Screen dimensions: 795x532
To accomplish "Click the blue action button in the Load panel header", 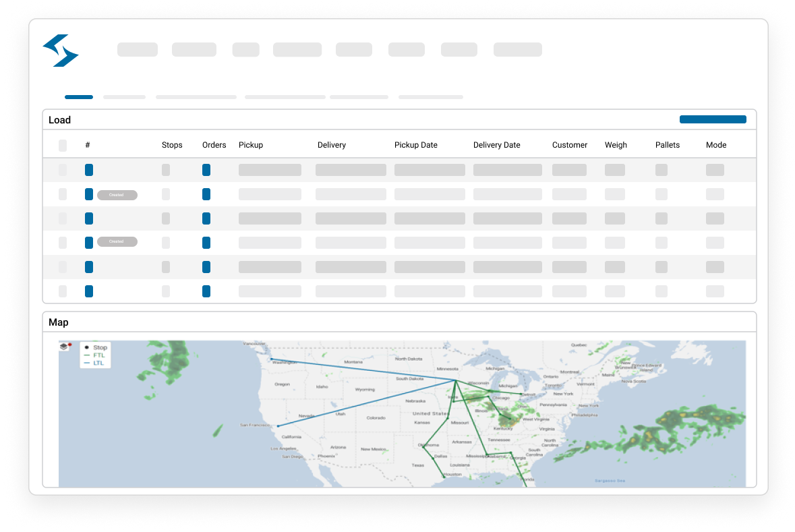I will click(x=713, y=119).
